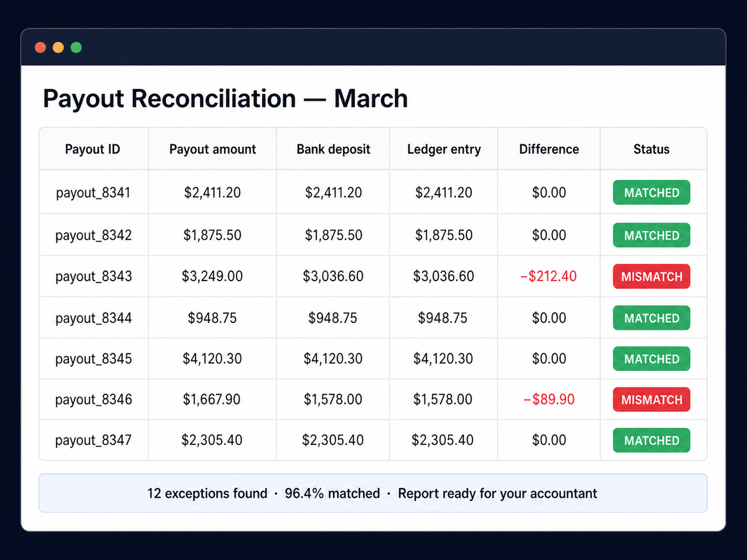Select payout_8346's ledger entry $1,578.00
Image resolution: width=747 pixels, height=560 pixels.
tap(444, 399)
